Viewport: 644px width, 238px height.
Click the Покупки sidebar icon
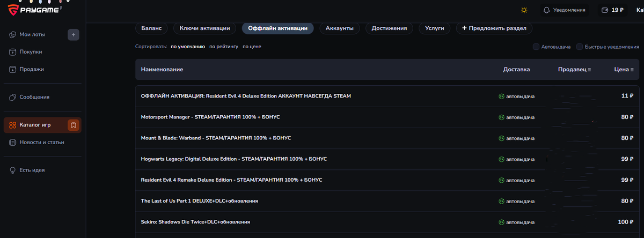click(13, 52)
